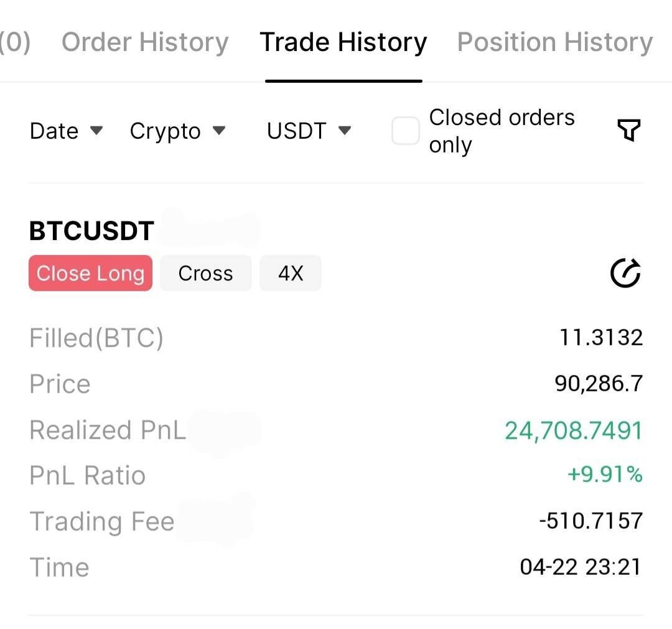Tap the PnL Ratio +9.91% value
Viewport: 672px width, 629px height.
pos(604,475)
